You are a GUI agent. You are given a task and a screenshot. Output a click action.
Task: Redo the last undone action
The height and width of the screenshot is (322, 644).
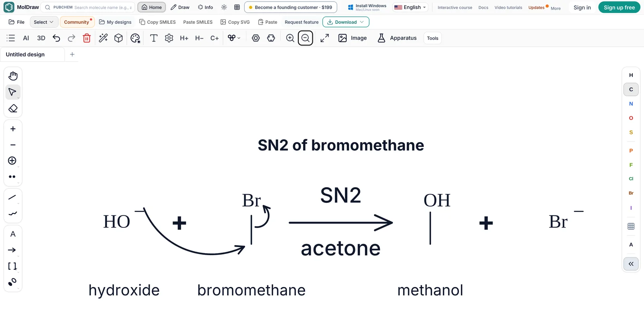[72, 38]
